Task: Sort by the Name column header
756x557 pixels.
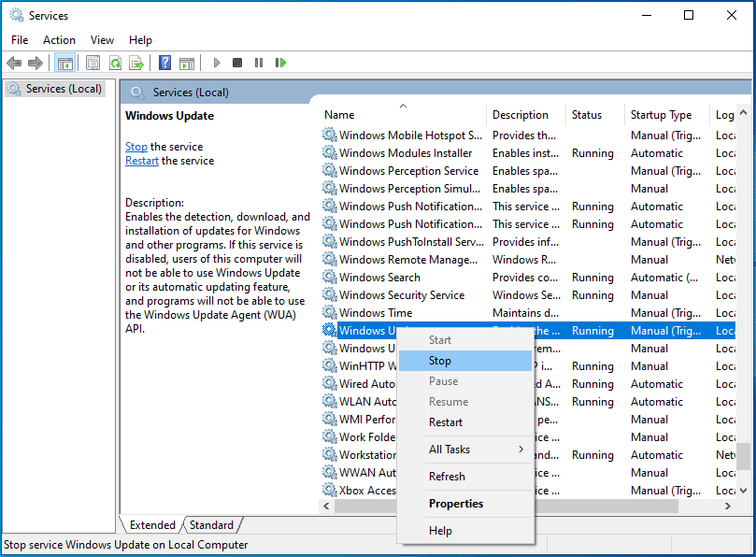Action: 403,115
